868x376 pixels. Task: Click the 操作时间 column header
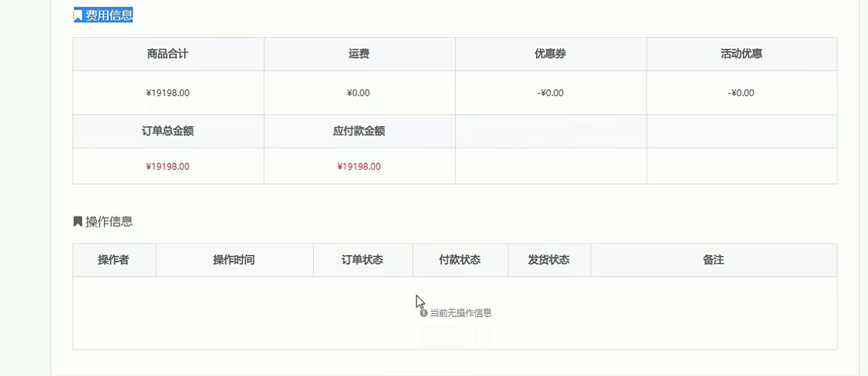(234, 259)
